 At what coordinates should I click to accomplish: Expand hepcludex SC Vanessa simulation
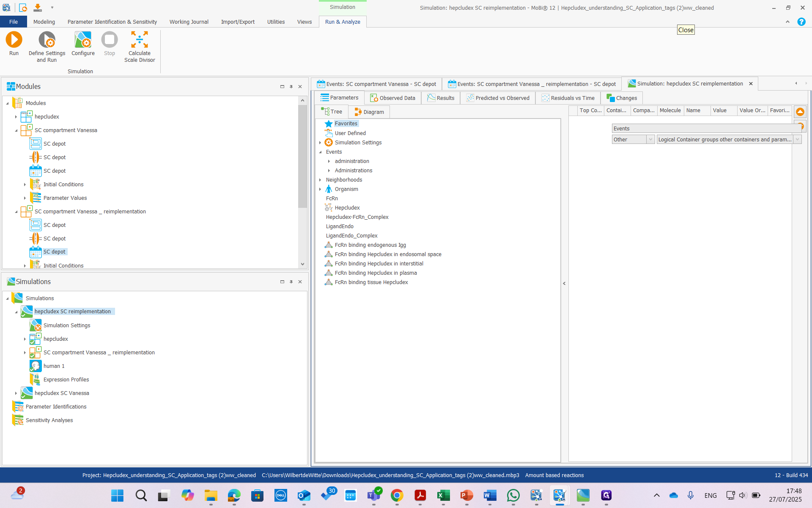tap(16, 393)
